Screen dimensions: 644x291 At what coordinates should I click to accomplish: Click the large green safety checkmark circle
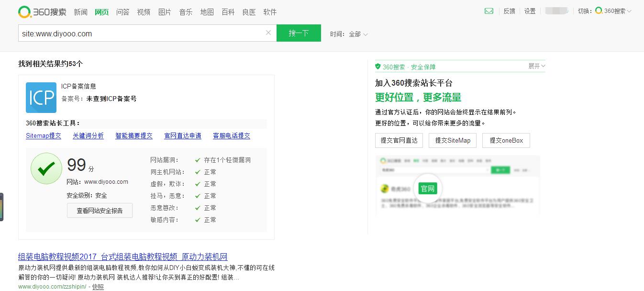pos(46,168)
